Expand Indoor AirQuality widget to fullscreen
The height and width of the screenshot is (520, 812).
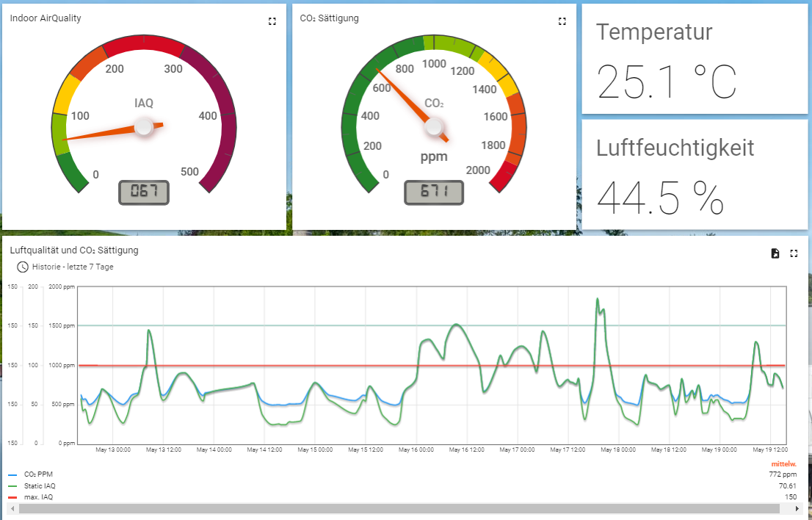pos(272,21)
